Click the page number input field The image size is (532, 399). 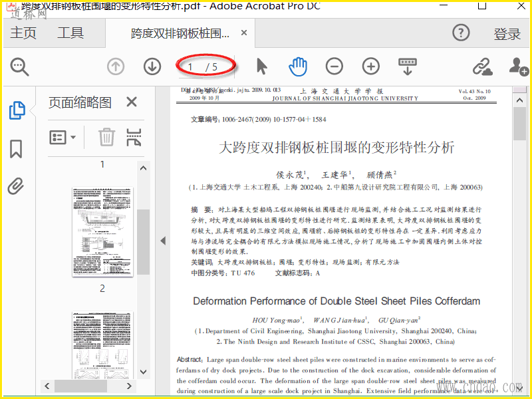192,67
